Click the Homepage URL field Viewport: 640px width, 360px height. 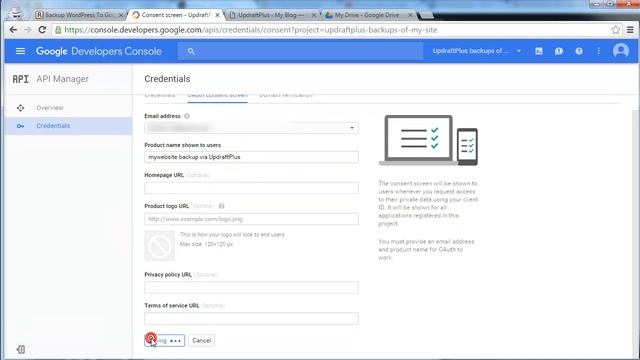(251, 188)
